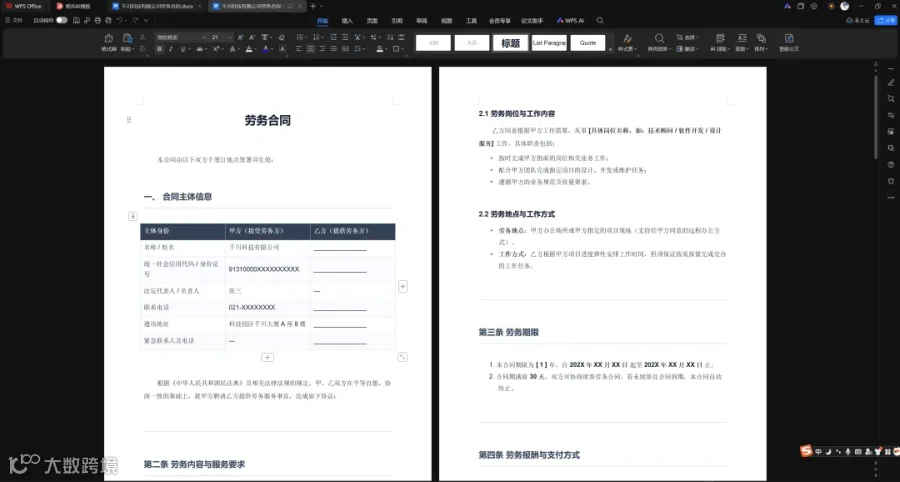
Task: Open Find and Replace magnifier tool
Action: [660, 38]
